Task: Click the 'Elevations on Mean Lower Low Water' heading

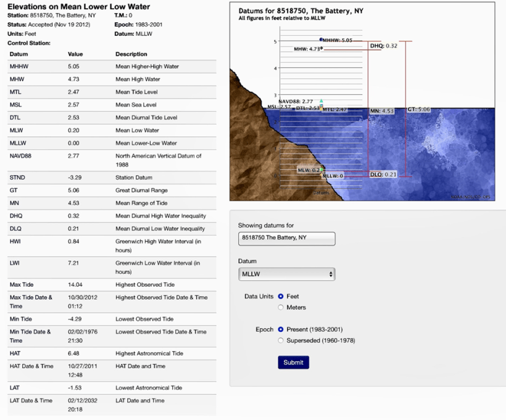Action: point(79,6)
